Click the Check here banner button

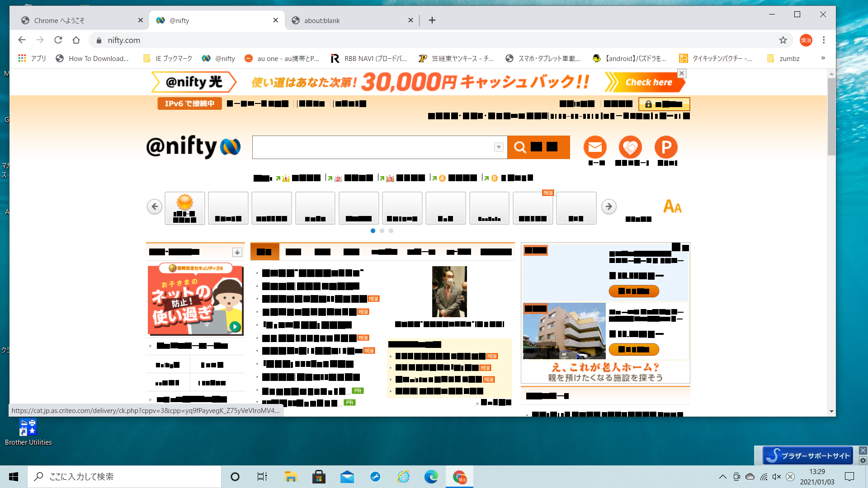point(646,82)
